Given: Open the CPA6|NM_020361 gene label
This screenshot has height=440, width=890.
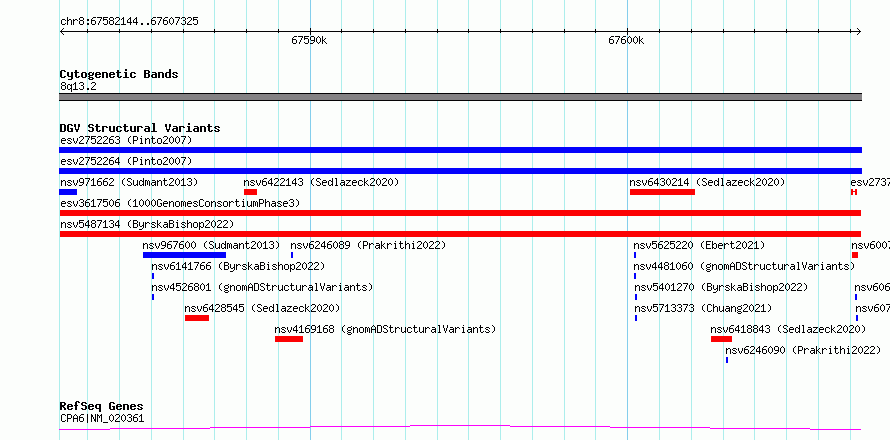Looking at the screenshot, I should tap(102, 419).
